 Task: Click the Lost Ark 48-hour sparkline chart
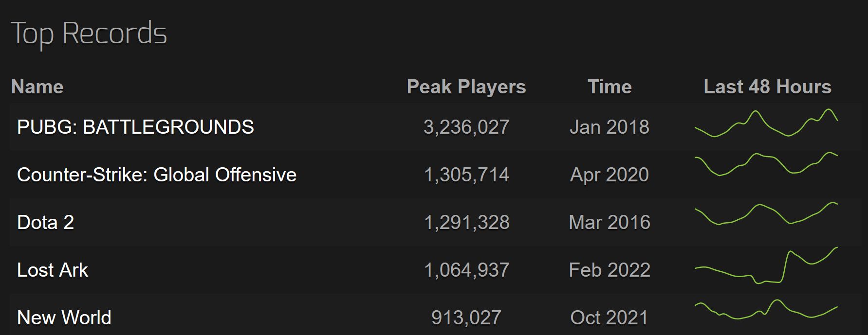pyautogui.click(x=766, y=265)
